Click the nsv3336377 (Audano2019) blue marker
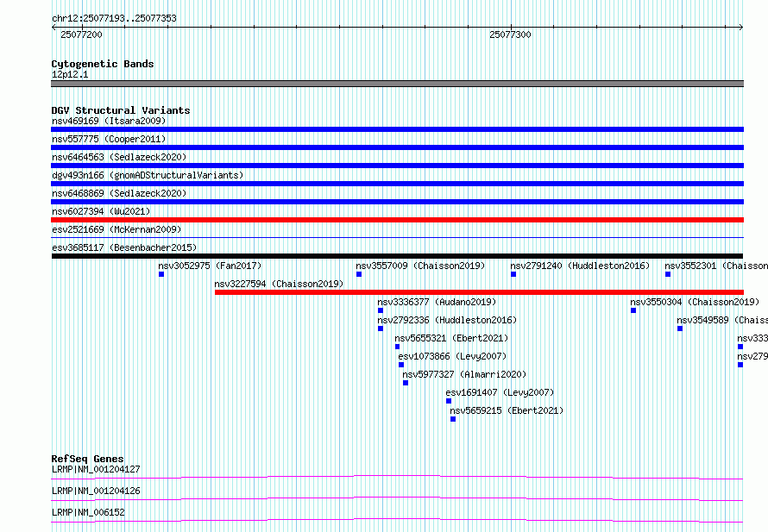This screenshot has height=532, width=768. coord(381,310)
